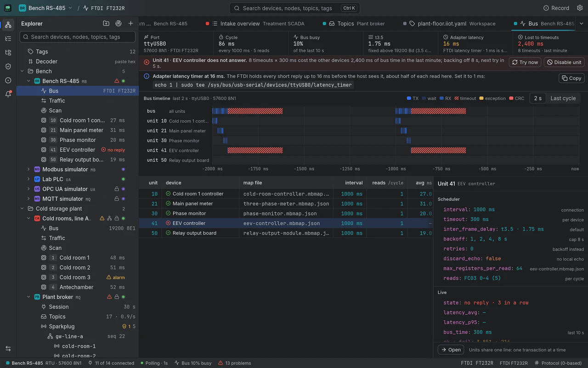The width and height of the screenshot is (588, 368).
Task: Switch to the plant-floor.iiot.yaml tab
Action: 449,23
